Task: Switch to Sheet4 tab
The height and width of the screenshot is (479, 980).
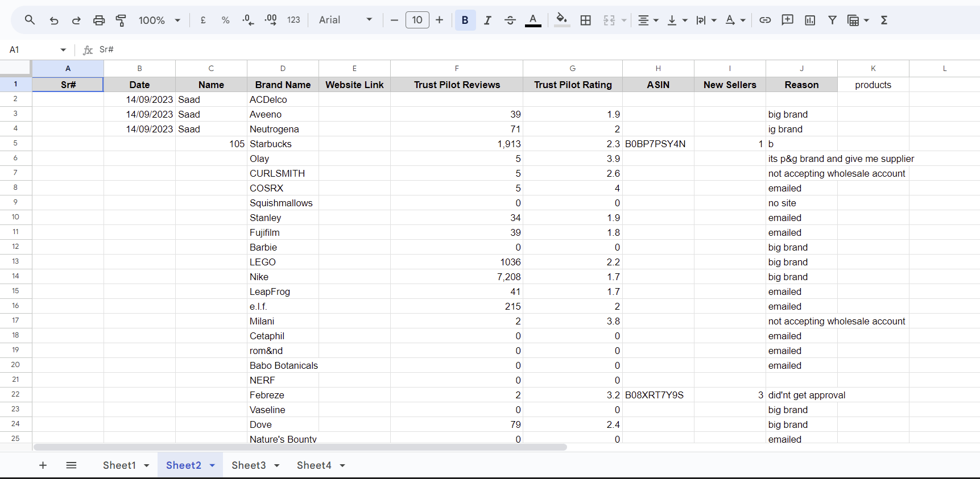Action: point(314,465)
